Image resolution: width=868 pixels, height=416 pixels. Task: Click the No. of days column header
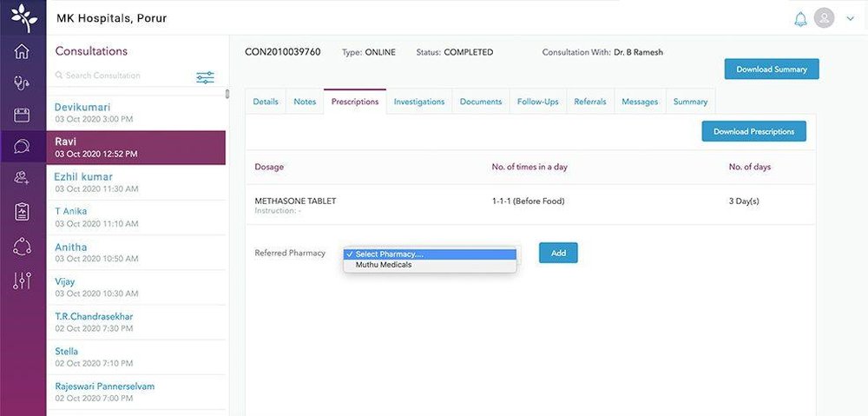(750, 167)
